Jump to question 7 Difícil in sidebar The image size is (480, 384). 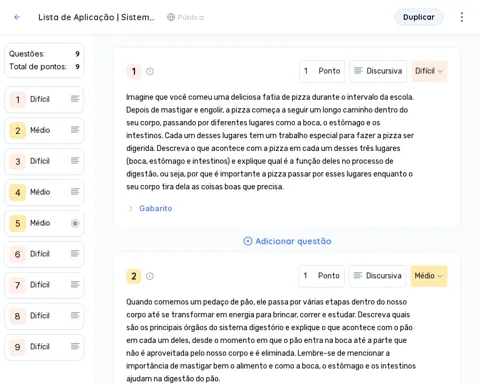click(44, 285)
